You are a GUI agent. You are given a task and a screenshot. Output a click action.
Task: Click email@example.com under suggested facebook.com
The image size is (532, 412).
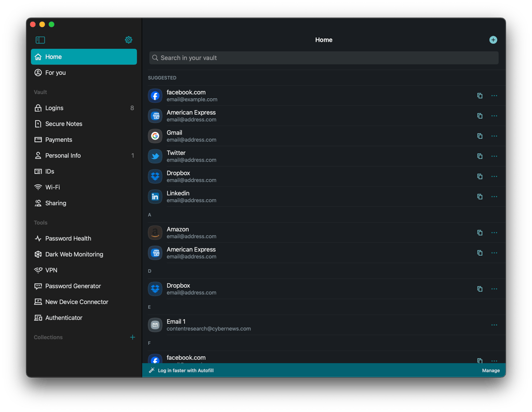coord(192,99)
